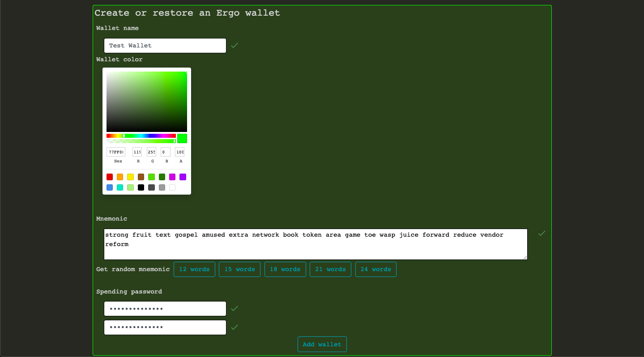Click the Add wallet button
Image resolution: width=644 pixels, height=357 pixels.
(322, 344)
